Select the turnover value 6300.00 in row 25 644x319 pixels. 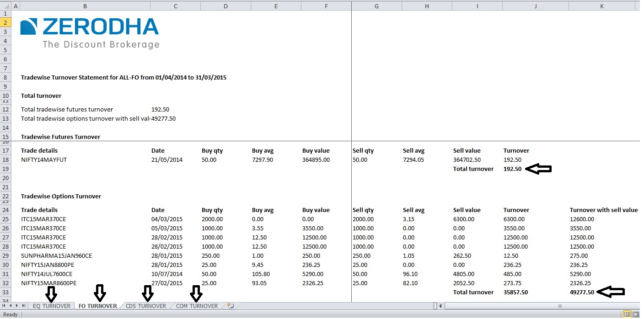pos(514,219)
